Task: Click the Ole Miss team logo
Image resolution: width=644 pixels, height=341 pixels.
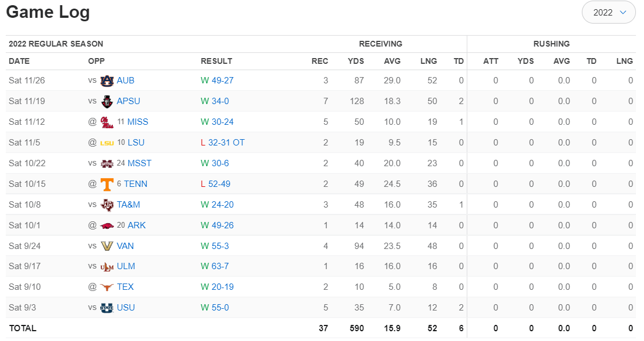Action: (107, 122)
